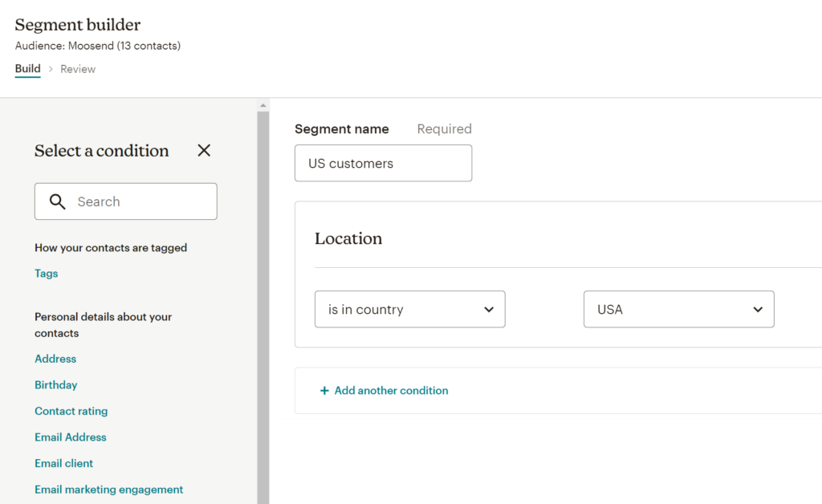Click the plus icon beside Add another condition
The height and width of the screenshot is (504, 822).
[x=324, y=390]
